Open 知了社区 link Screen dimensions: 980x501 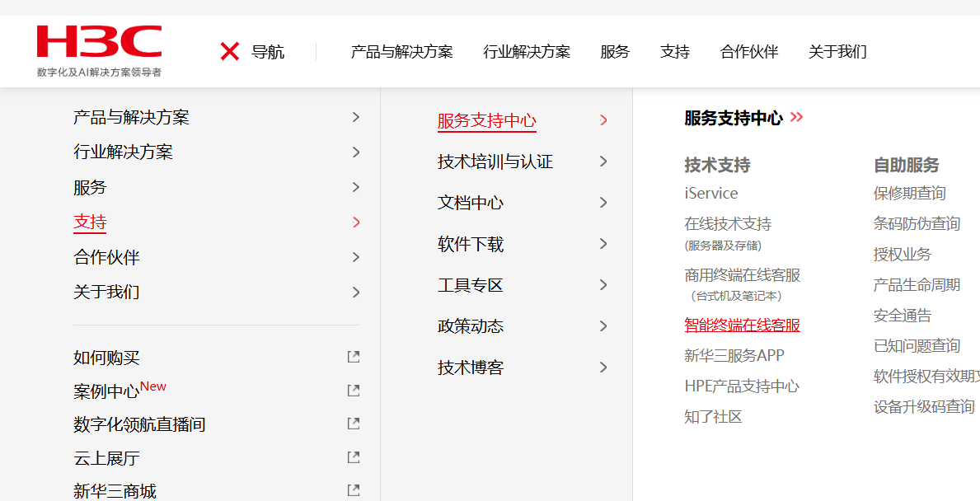[713, 416]
